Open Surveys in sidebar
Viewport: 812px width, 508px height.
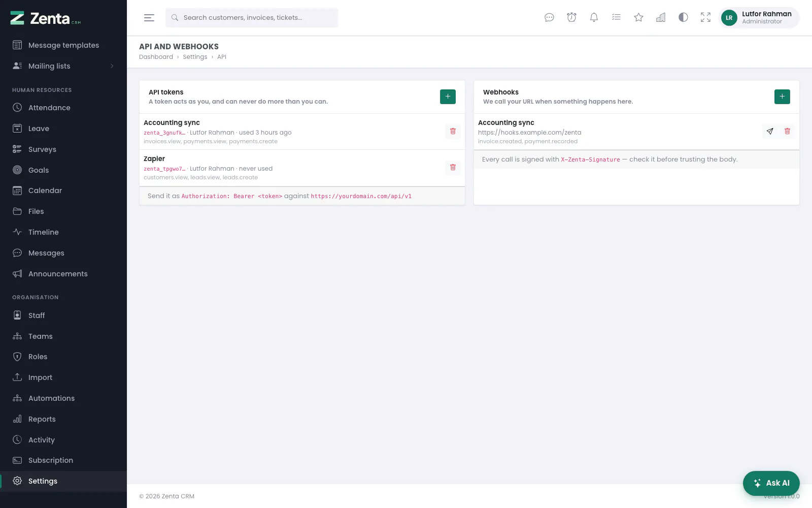coord(63,149)
